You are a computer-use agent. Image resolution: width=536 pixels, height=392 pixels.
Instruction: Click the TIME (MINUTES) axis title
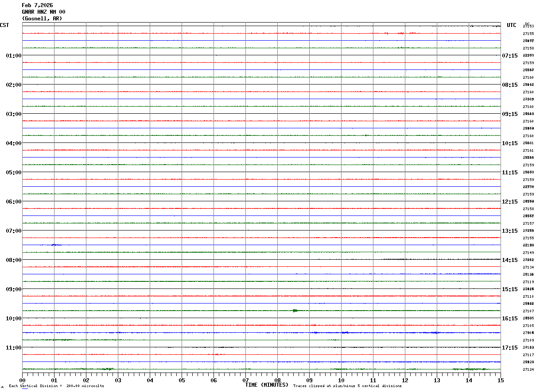click(267, 385)
